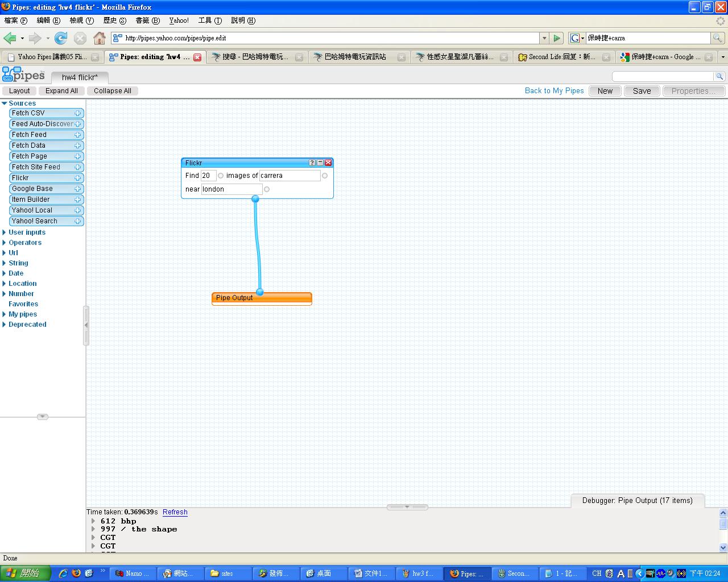The image size is (728, 582).
Task: Go to the browser home page icon
Action: click(100, 38)
